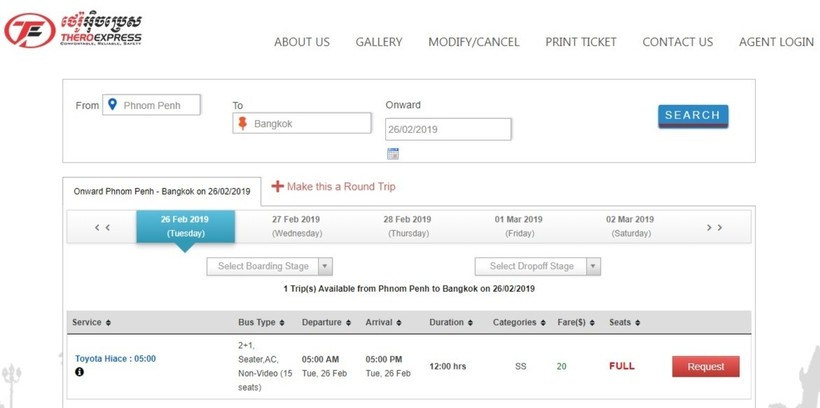Viewport: 820px width, 408px height.
Task: Click Make this a Round Trip
Action: (333, 186)
